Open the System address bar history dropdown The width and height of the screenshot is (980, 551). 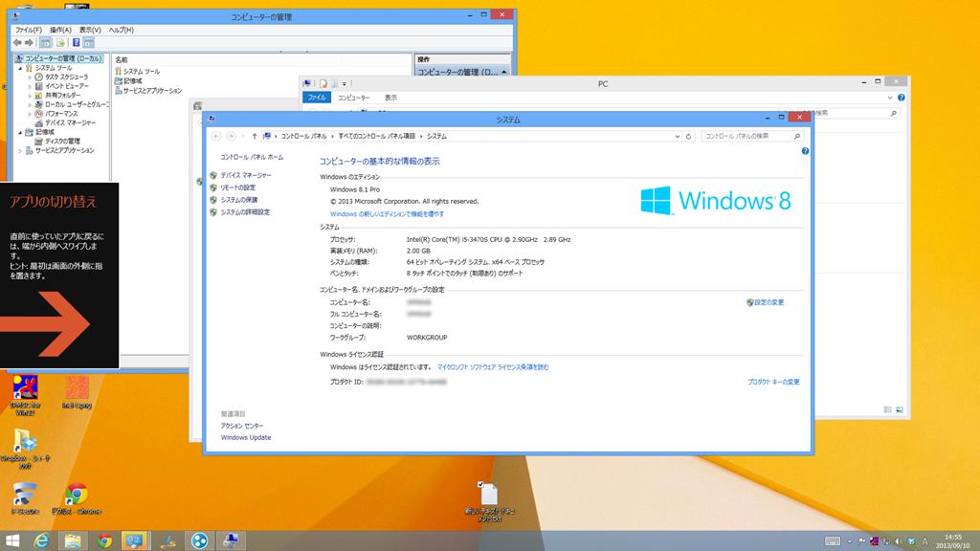pos(677,136)
